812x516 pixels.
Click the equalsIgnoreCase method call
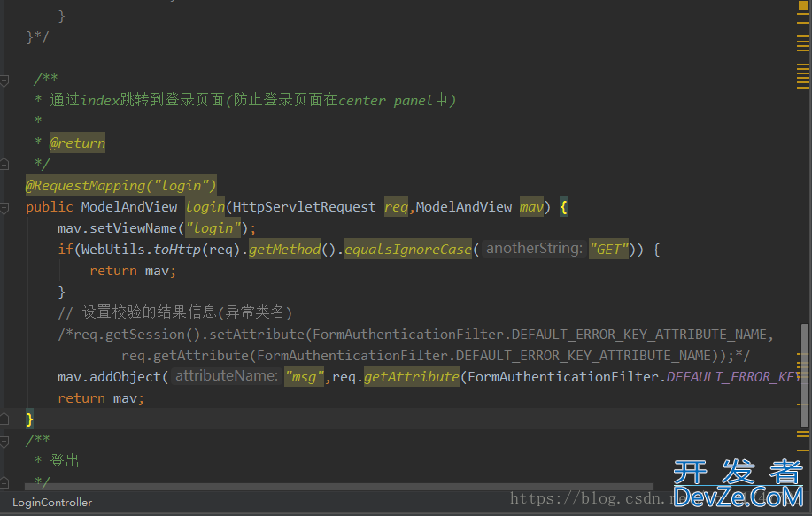tap(408, 250)
